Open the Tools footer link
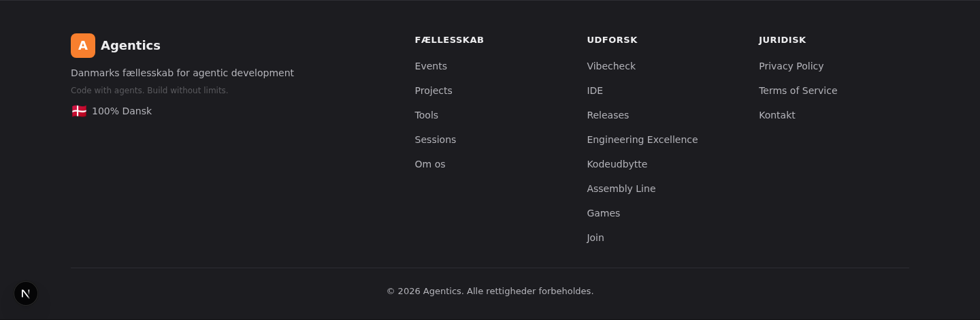Image resolution: width=980 pixels, height=320 pixels. (x=427, y=115)
